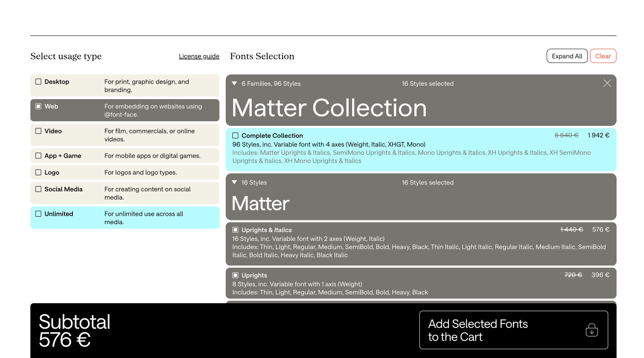Click "For embedding on websites using @font-face." description

click(x=153, y=110)
